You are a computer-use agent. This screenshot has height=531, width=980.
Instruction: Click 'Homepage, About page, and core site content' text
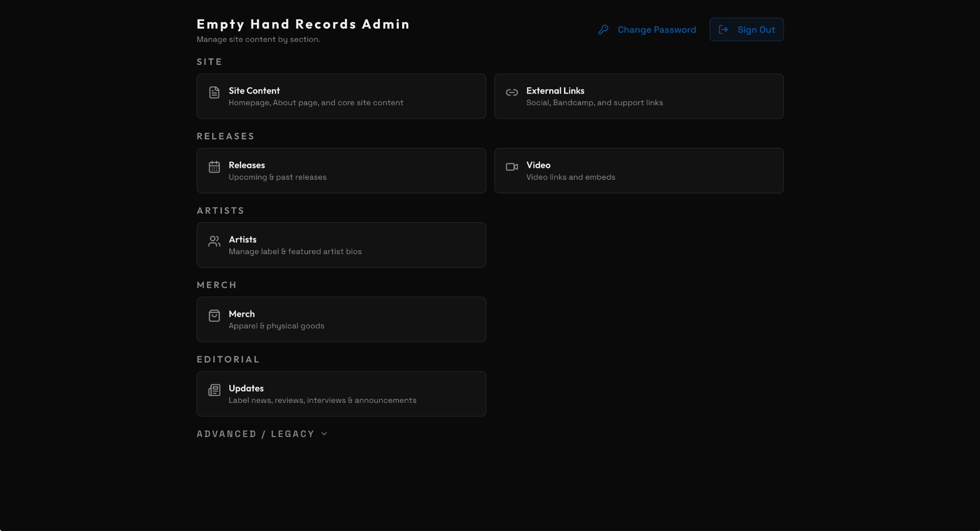(316, 103)
